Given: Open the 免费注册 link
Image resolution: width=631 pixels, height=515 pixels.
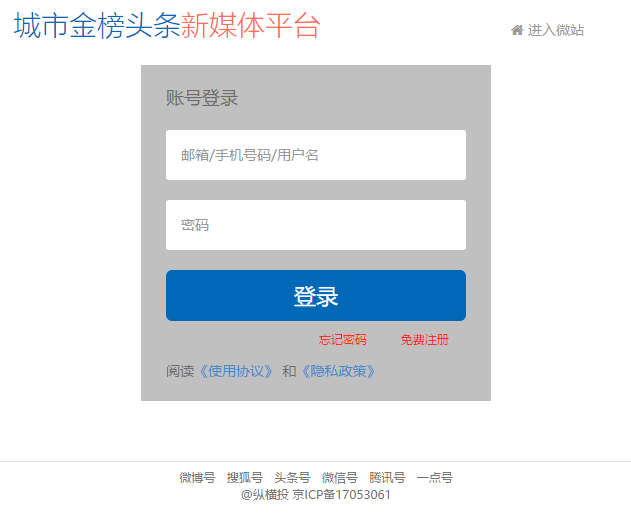Looking at the screenshot, I should click(425, 340).
